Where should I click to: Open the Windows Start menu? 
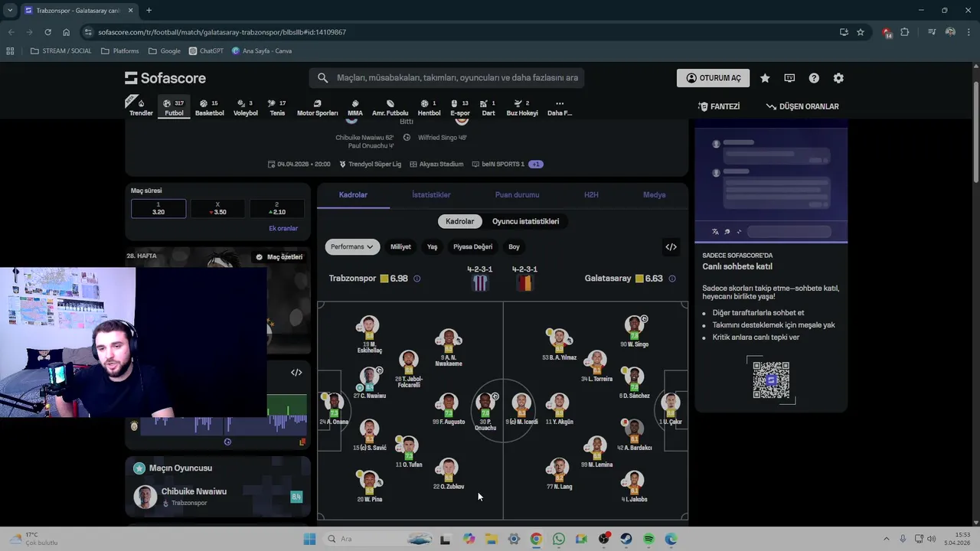point(309,539)
